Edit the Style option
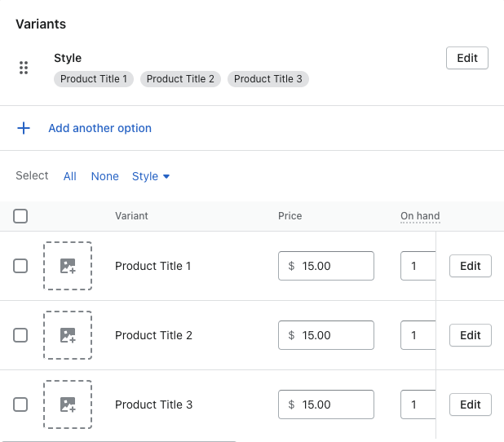 tap(467, 58)
